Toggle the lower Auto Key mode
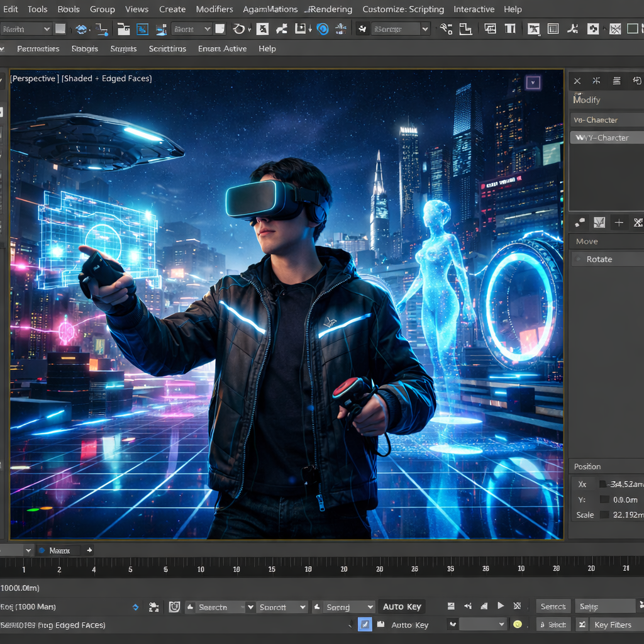Viewport: 644px width, 644px height. coord(409,625)
